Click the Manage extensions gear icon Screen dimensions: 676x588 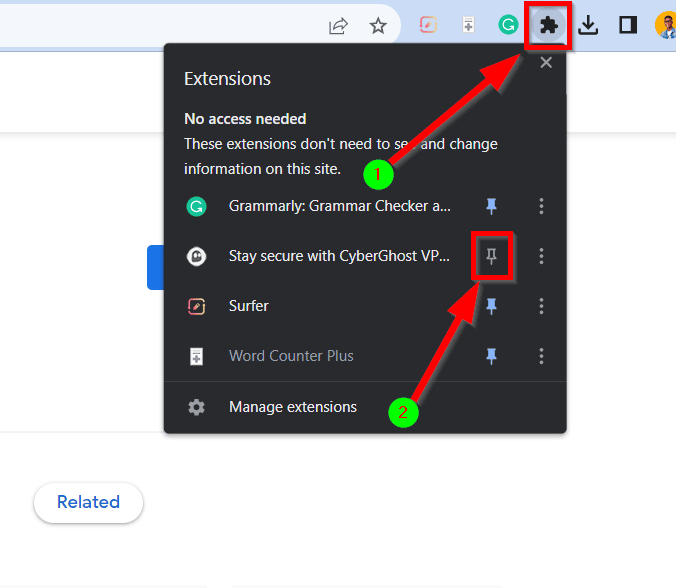click(x=196, y=407)
